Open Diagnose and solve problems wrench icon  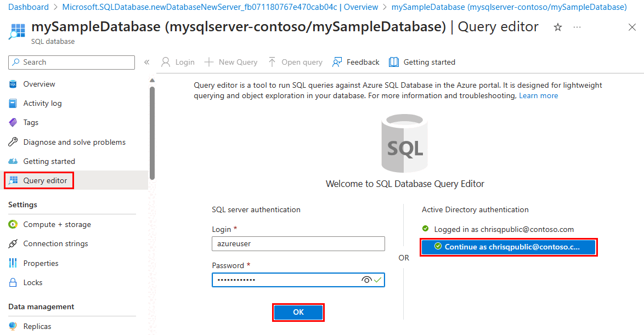tap(13, 142)
